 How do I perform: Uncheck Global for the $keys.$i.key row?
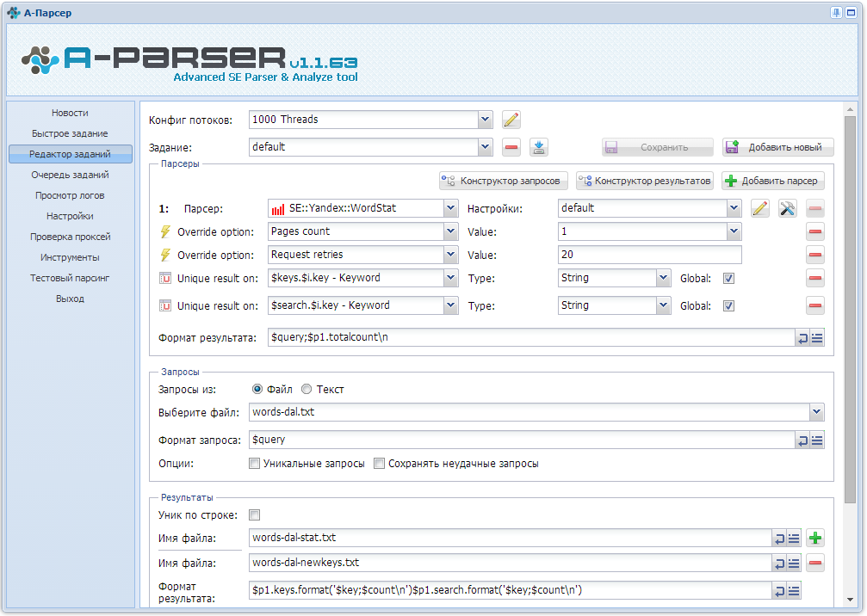point(728,279)
